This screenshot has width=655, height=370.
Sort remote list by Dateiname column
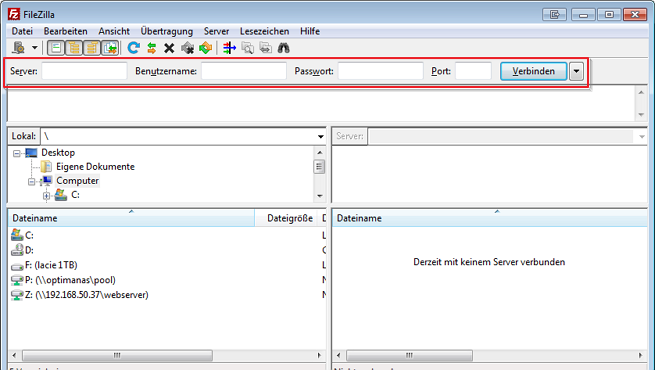[x=490, y=218]
